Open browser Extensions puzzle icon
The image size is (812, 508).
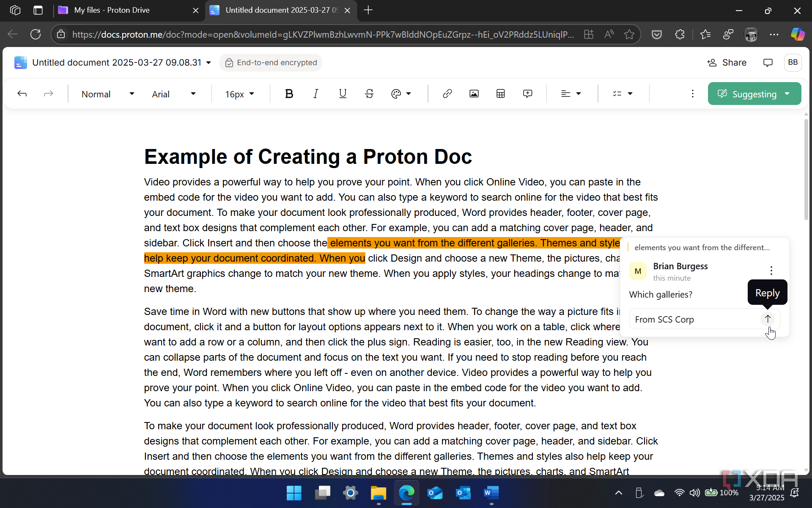pyautogui.click(x=680, y=34)
